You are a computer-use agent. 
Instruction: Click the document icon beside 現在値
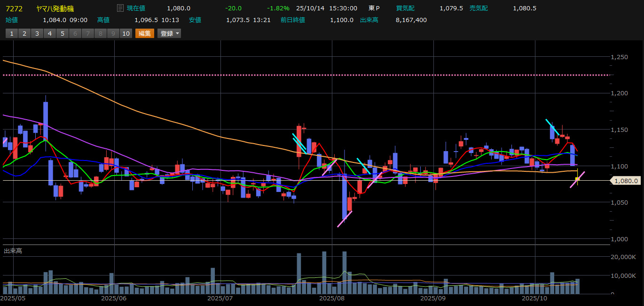(x=120, y=8)
